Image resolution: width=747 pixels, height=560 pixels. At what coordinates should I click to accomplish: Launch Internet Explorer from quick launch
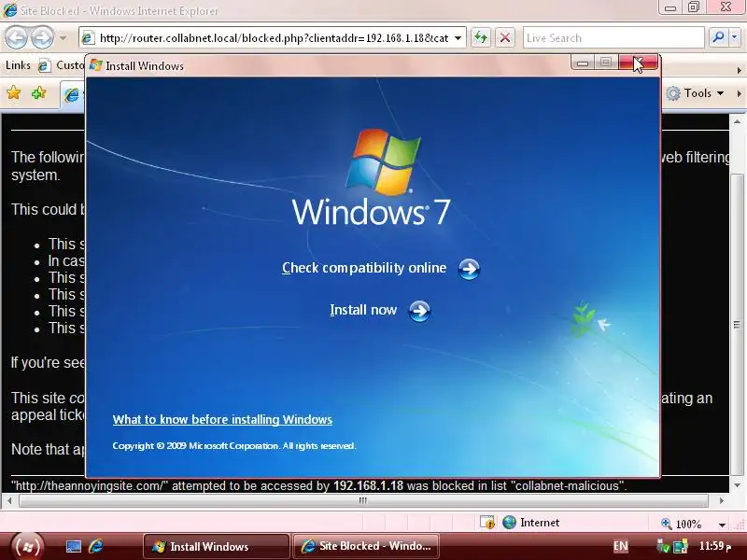click(x=96, y=546)
